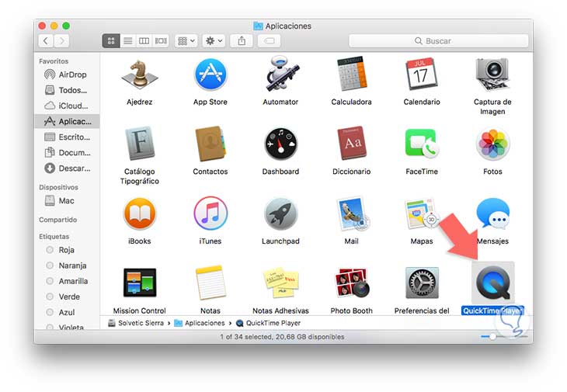Click the Mission Control icon
This screenshot has height=392, width=567.
pyautogui.click(x=140, y=283)
